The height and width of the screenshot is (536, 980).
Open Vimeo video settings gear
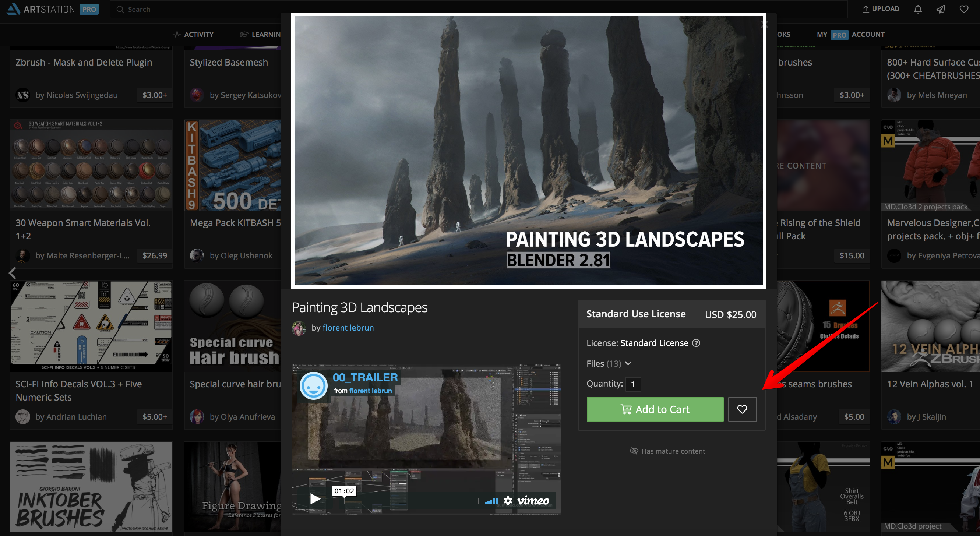pos(508,500)
